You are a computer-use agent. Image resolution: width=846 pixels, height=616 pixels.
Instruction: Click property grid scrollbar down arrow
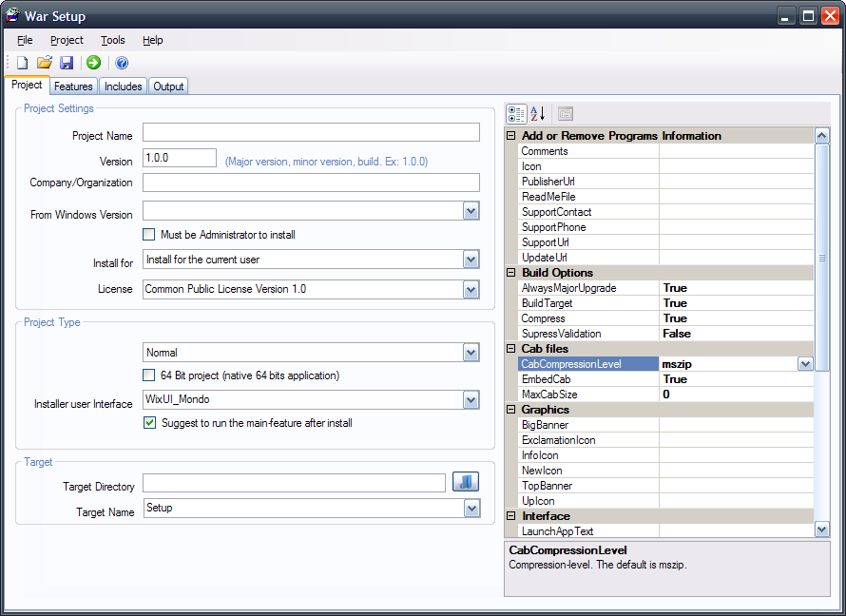[x=821, y=529]
